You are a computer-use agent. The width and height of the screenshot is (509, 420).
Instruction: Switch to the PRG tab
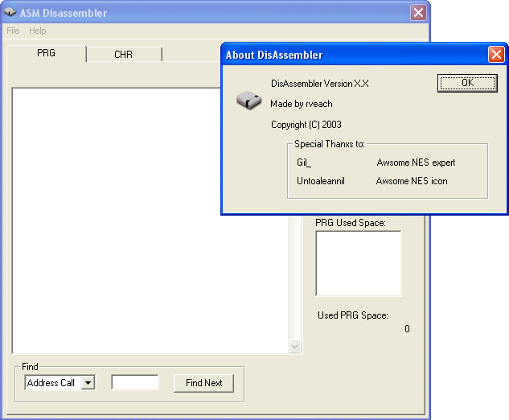(x=46, y=53)
